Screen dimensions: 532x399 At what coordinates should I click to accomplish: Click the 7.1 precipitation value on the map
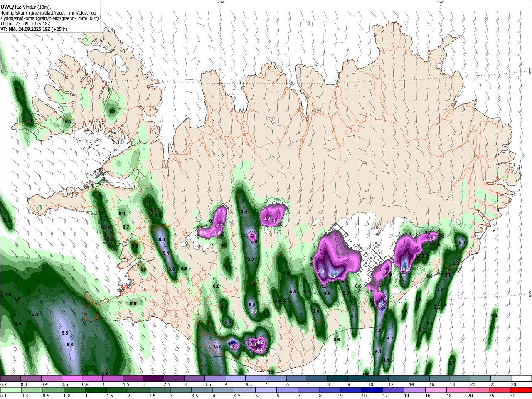332,276
